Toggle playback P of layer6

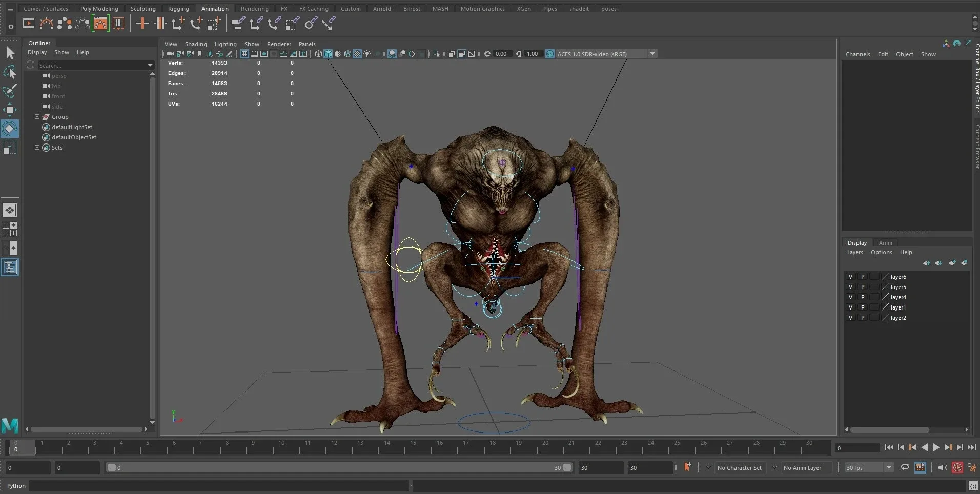click(863, 277)
